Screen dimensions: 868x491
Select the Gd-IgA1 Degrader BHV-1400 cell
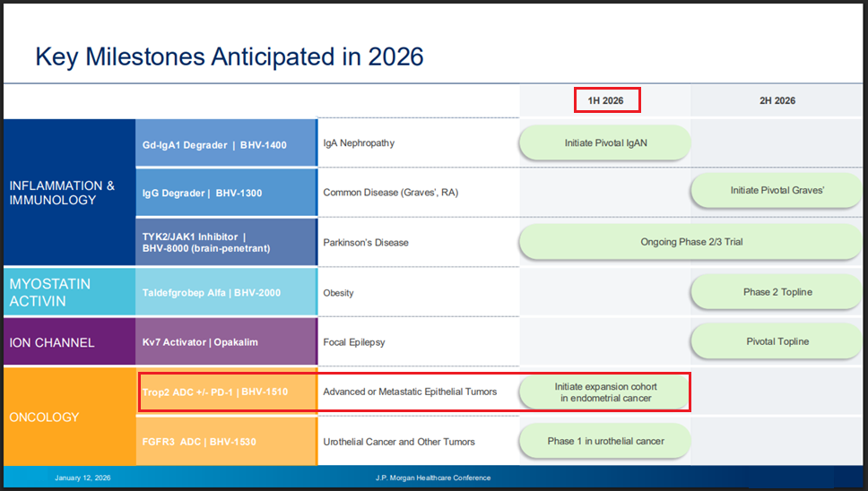(x=225, y=143)
